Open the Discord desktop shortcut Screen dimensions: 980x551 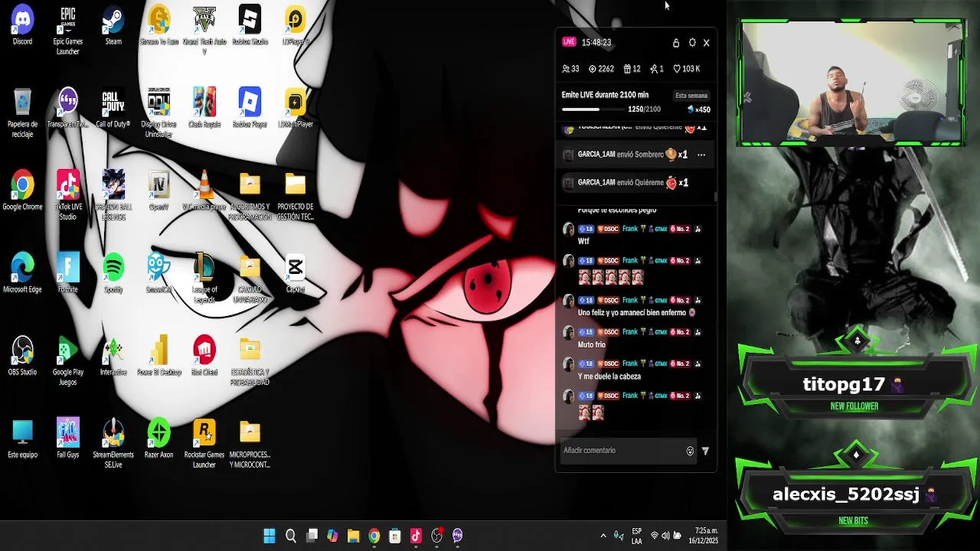coord(22,26)
